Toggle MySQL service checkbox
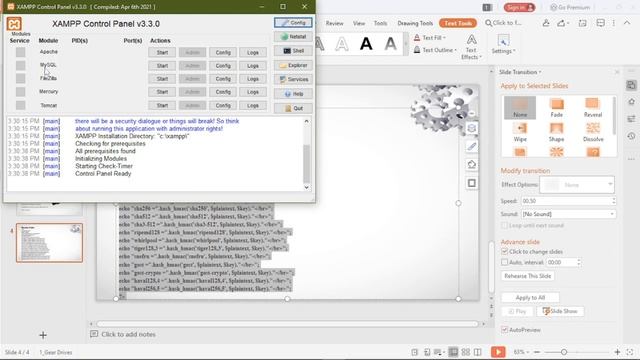 pos(20,65)
